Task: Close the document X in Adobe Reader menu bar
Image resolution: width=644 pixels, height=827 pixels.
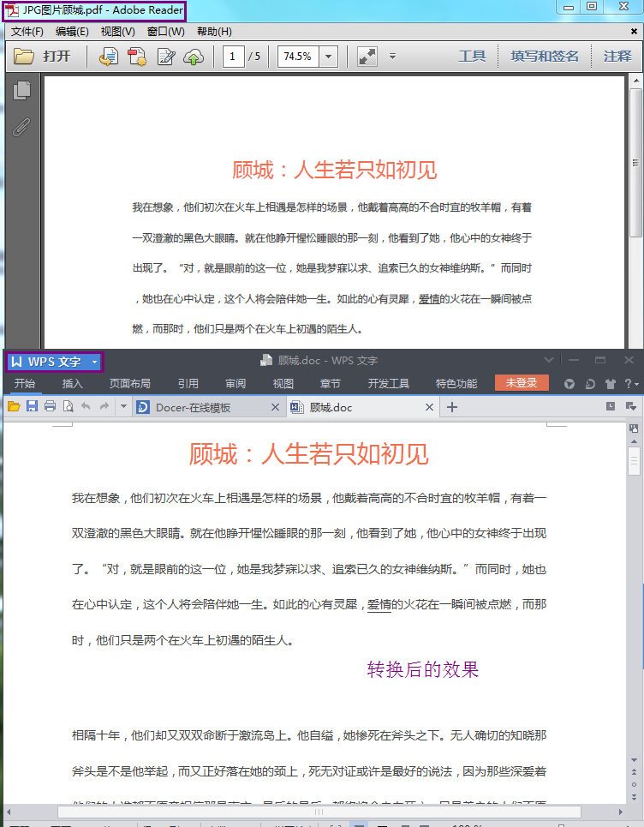Action: pyautogui.click(x=634, y=32)
